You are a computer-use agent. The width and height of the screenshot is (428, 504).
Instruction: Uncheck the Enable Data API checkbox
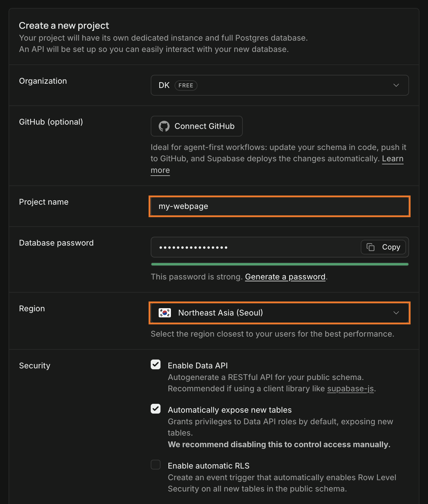click(156, 364)
